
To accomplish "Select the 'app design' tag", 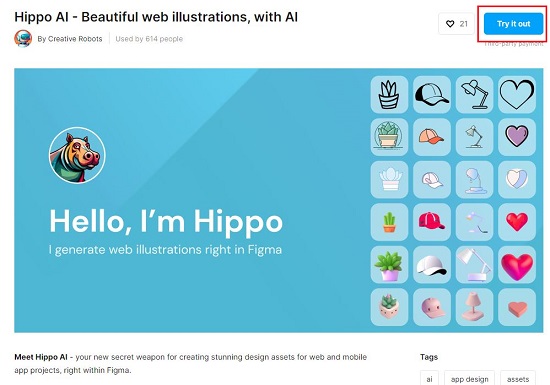I will pos(469,379).
